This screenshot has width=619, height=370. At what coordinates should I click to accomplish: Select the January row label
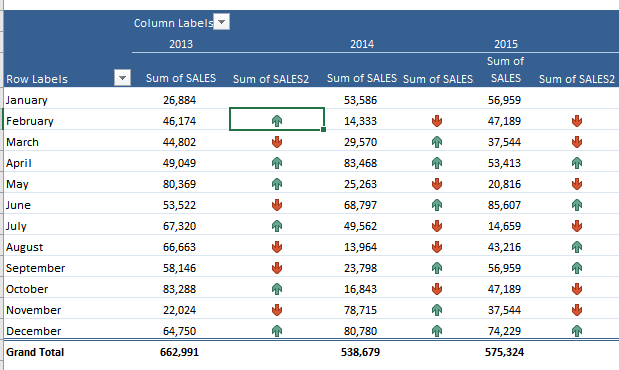pyautogui.click(x=26, y=100)
